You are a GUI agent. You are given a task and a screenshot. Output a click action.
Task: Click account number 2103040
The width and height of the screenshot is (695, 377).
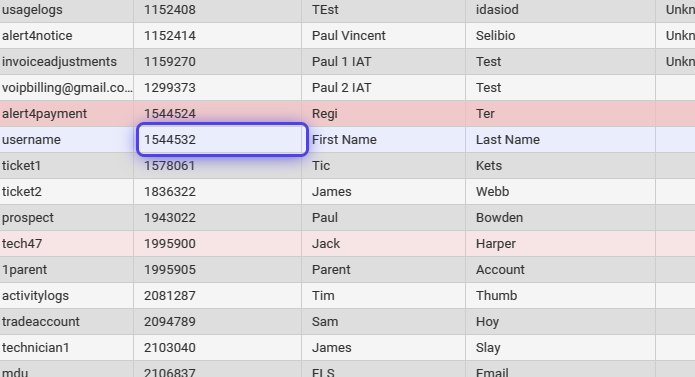point(218,348)
